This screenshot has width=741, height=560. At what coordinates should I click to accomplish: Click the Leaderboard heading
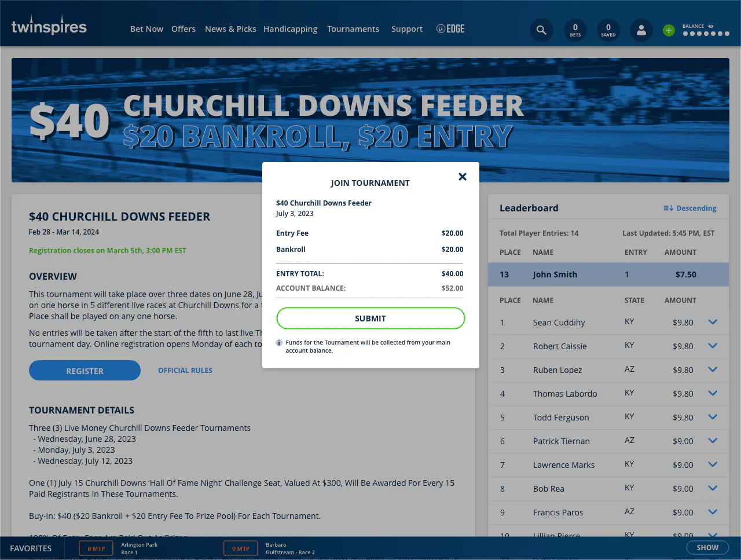[529, 208]
